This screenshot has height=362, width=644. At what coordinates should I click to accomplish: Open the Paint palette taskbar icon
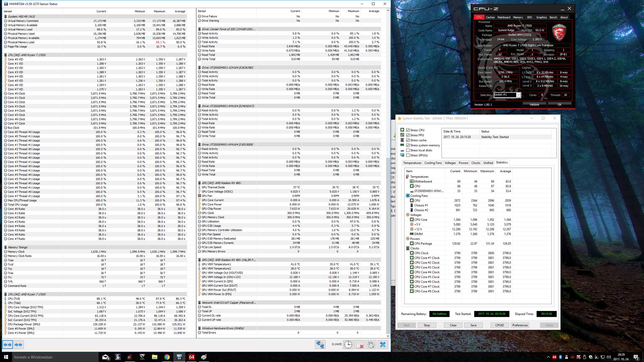click(x=204, y=357)
